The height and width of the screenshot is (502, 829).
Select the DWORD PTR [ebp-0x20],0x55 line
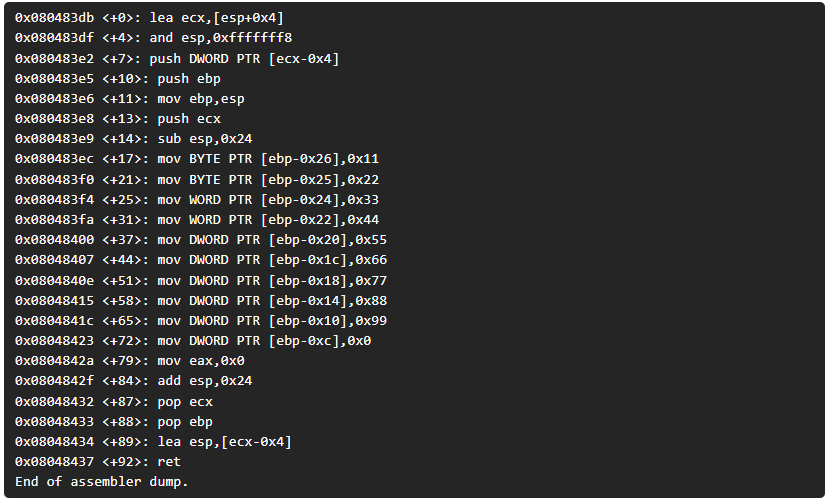201,240
